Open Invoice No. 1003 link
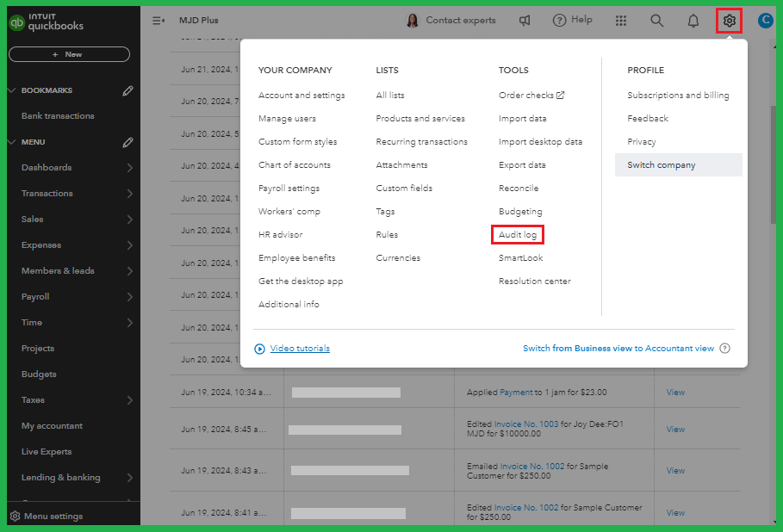 tap(525, 424)
